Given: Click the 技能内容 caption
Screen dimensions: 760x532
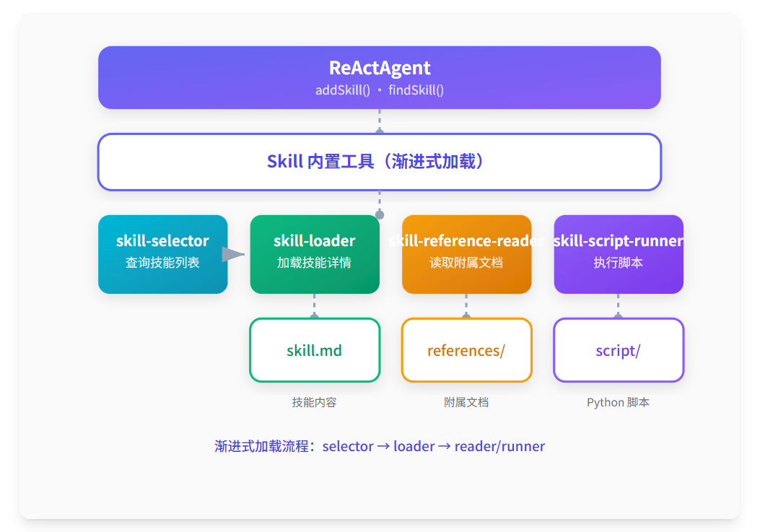Looking at the screenshot, I should [314, 402].
